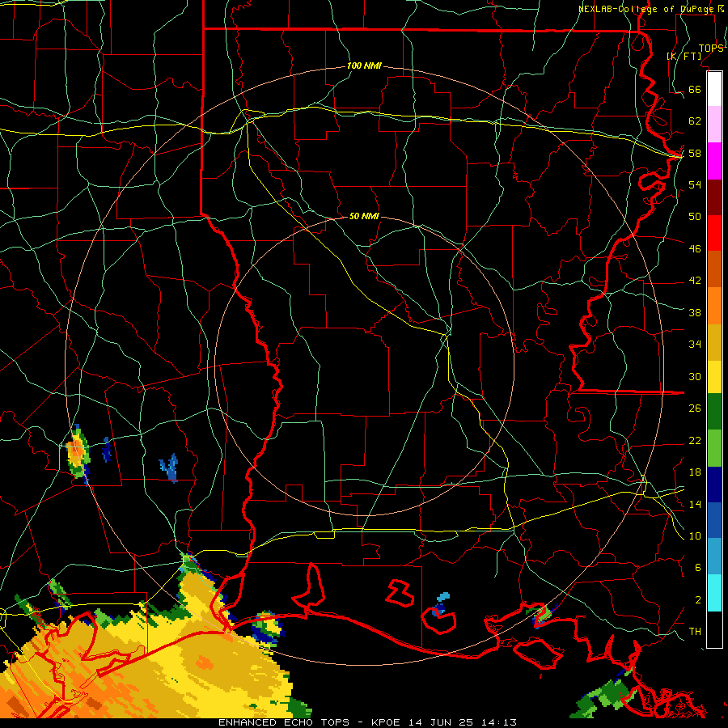Click the "30" legend value
728x728 pixels.
(695, 376)
